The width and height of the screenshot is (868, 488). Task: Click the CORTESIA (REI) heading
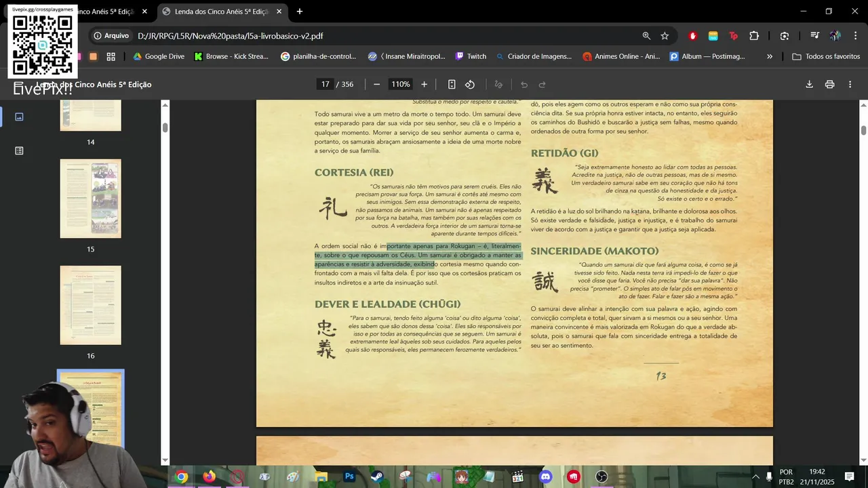coord(354,172)
